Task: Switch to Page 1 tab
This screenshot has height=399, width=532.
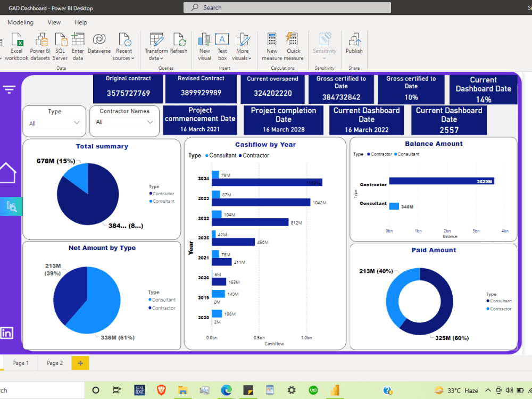Action: (21, 363)
